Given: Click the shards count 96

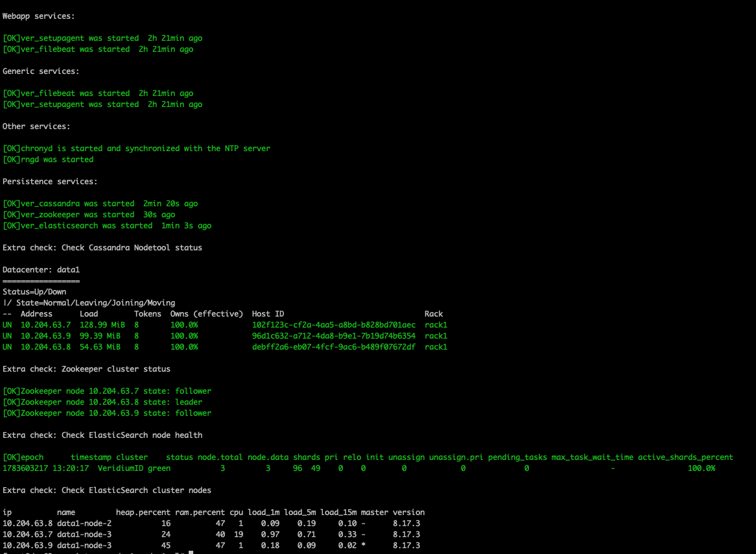Looking at the screenshot, I should (x=298, y=468).
